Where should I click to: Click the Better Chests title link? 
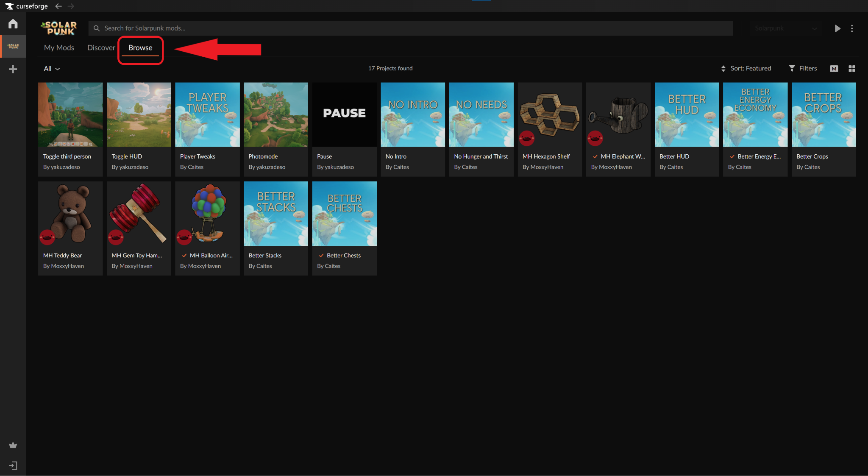[x=344, y=256]
